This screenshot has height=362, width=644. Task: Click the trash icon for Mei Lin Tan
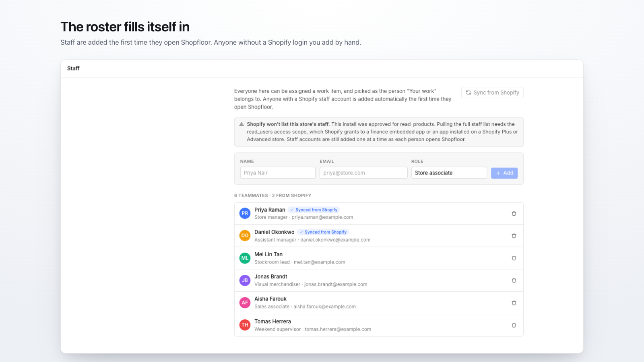pyautogui.click(x=514, y=258)
